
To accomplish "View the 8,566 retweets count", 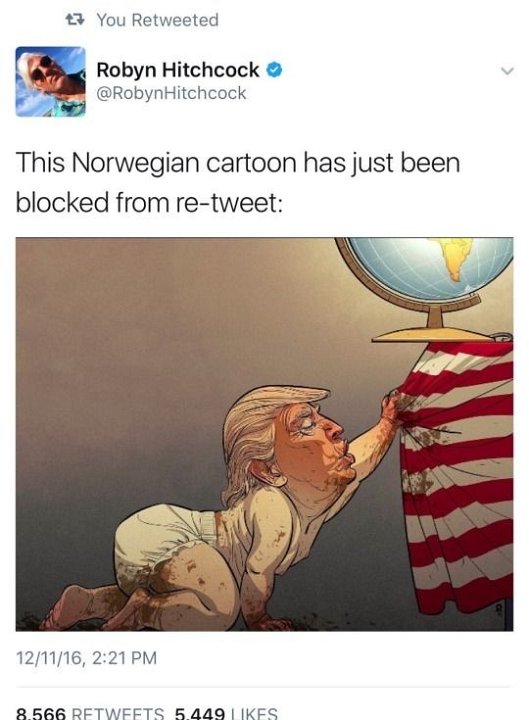I will click(x=41, y=714).
